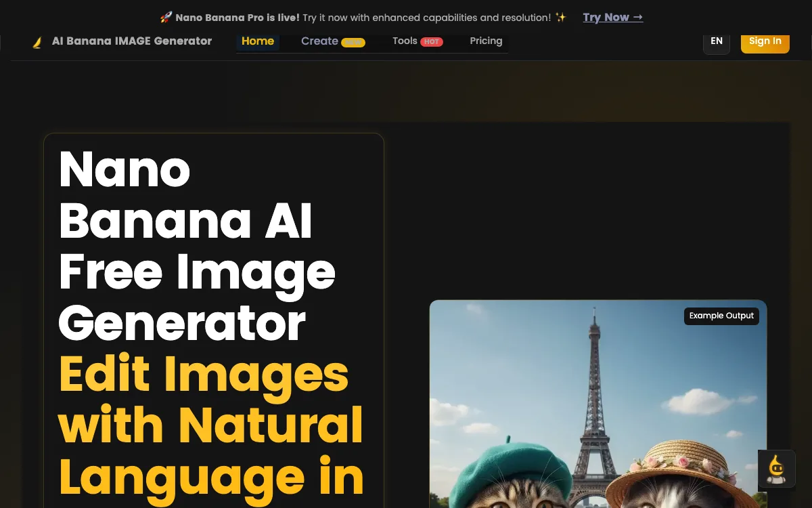The height and width of the screenshot is (508, 812).
Task: Follow the Try Now link in banner
Action: coord(613,18)
